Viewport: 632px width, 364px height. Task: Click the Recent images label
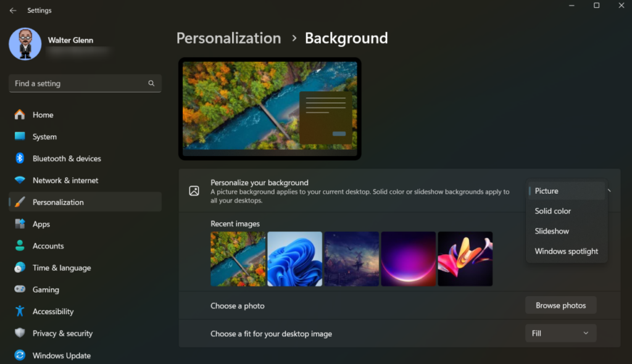(235, 224)
